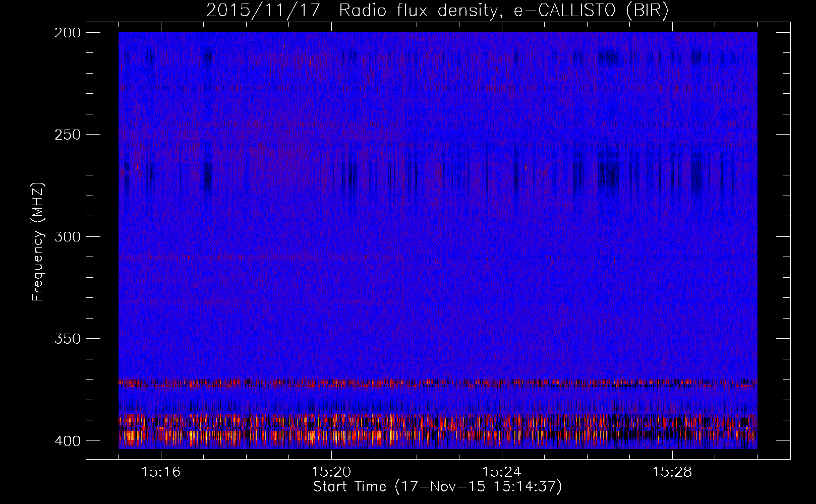Click the "Start Time (17-Nov-15 15:14:37)" label
Viewport: 816px width, 504px height.
437,487
